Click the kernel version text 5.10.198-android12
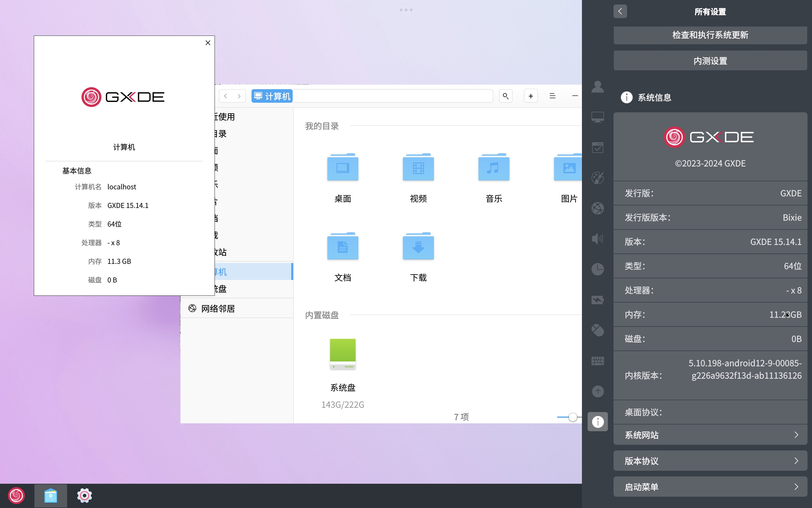This screenshot has height=508, width=812. click(745, 369)
